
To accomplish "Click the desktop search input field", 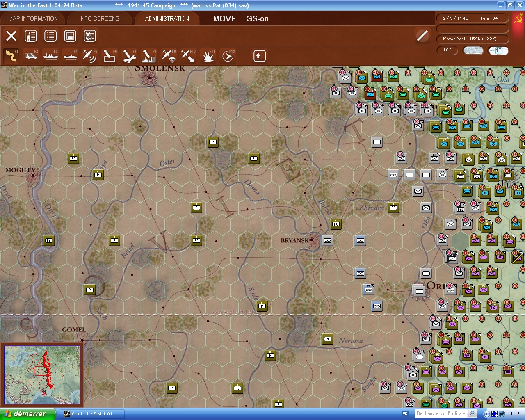I will tap(441, 413).
